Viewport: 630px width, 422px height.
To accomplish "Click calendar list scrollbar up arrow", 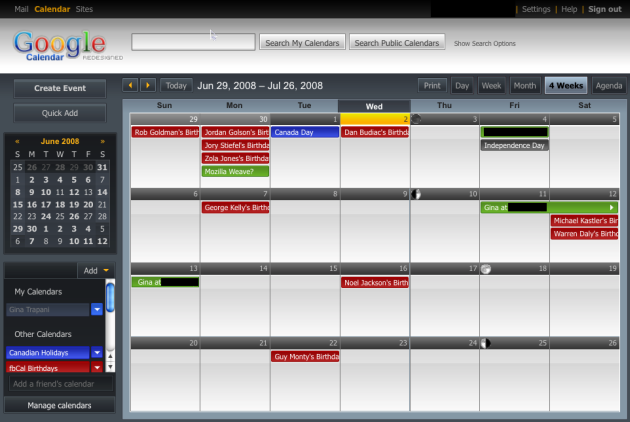I will pyautogui.click(x=110, y=356).
